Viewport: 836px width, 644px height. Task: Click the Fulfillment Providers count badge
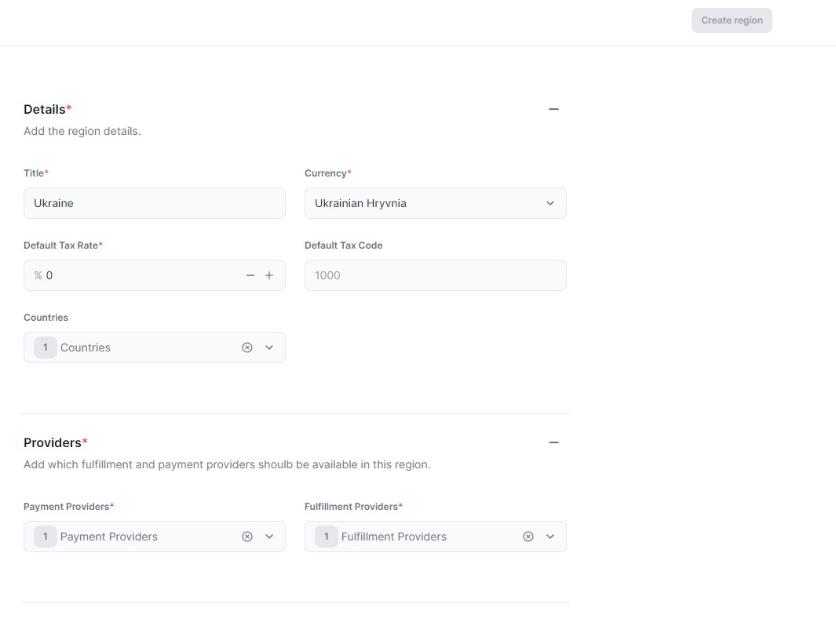pyautogui.click(x=326, y=537)
